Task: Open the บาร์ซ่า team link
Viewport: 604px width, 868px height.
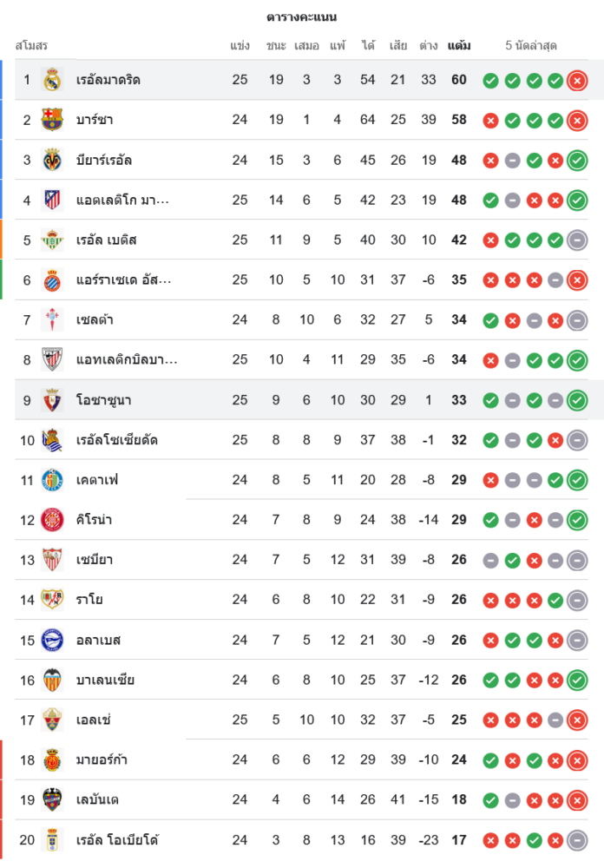Action: click(95, 120)
